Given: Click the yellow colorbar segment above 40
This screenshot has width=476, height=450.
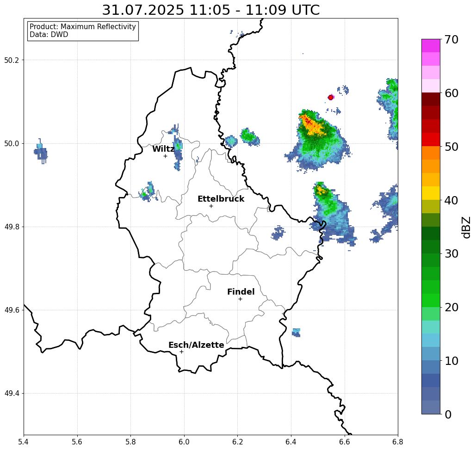Looking at the screenshot, I should tap(431, 193).
